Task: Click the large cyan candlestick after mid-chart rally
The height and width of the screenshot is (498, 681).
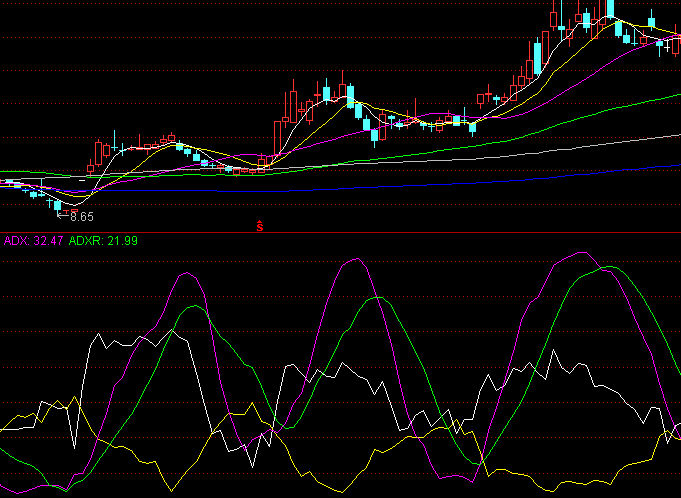Action: 350,96
